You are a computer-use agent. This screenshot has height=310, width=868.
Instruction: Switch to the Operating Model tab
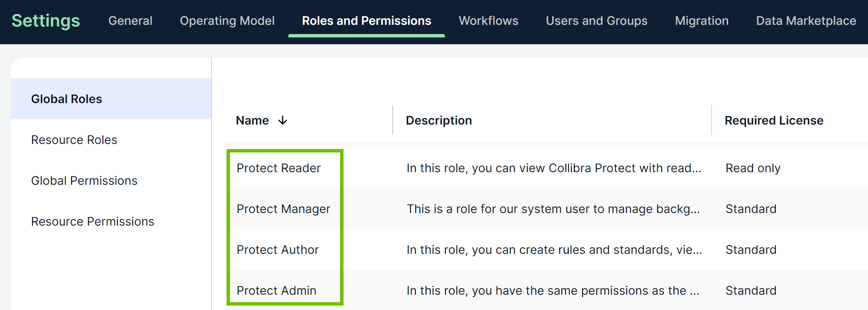pos(227,21)
